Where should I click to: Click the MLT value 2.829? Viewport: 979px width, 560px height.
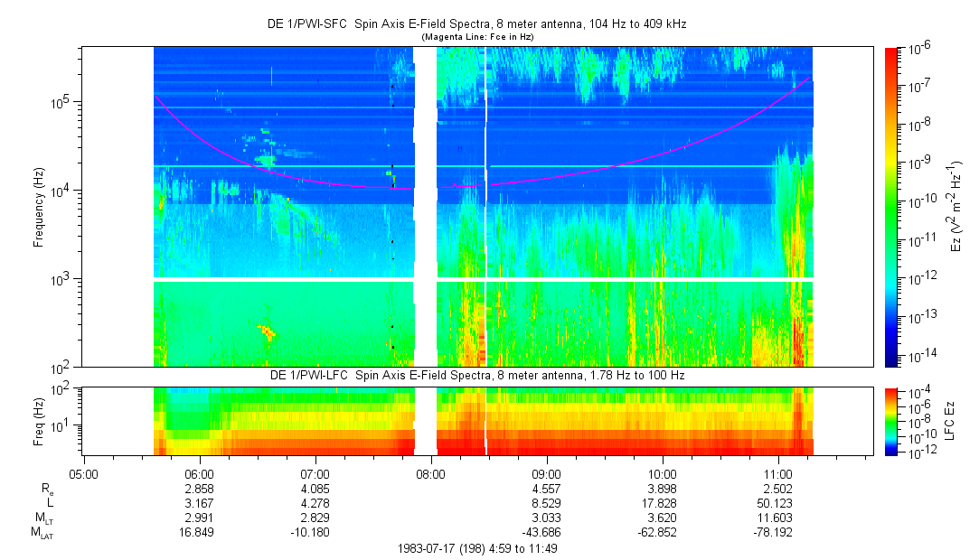pyautogui.click(x=315, y=518)
